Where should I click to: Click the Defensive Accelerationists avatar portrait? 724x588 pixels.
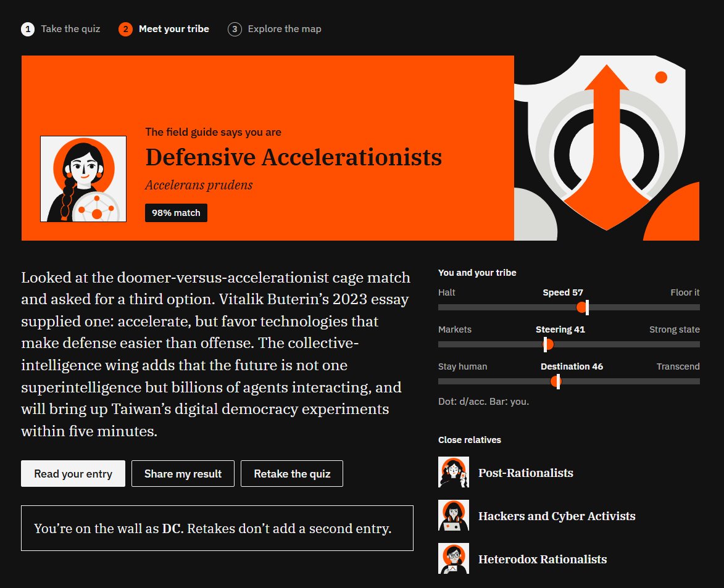point(83,178)
